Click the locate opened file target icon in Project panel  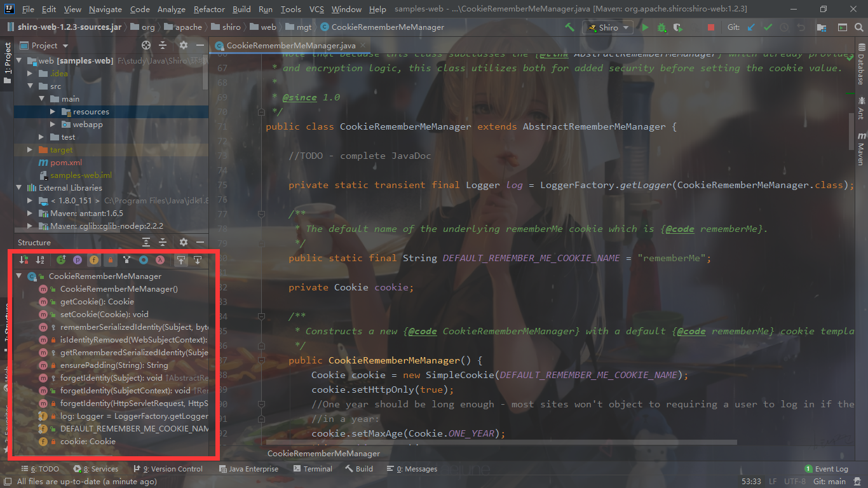point(146,45)
